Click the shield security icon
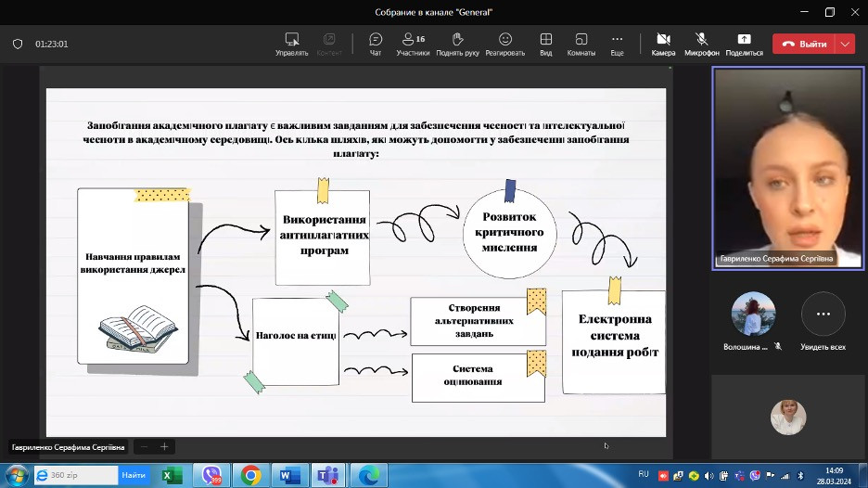 18,44
